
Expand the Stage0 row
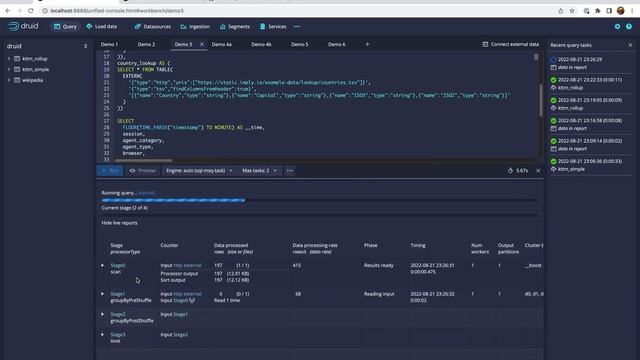pos(102,265)
